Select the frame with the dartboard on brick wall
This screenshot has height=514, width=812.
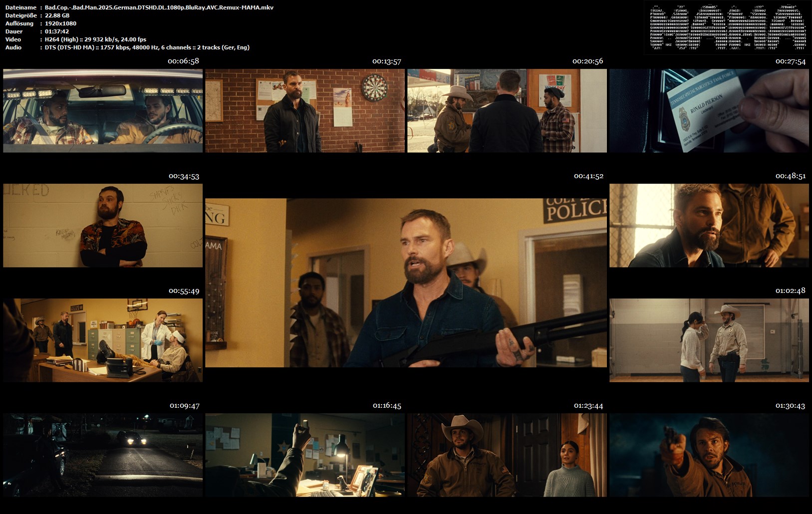[305, 111]
